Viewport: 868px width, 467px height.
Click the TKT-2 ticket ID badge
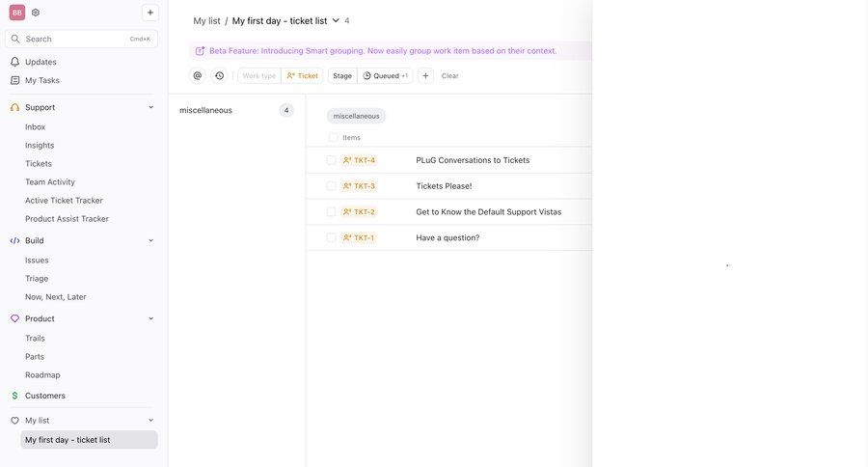359,211
